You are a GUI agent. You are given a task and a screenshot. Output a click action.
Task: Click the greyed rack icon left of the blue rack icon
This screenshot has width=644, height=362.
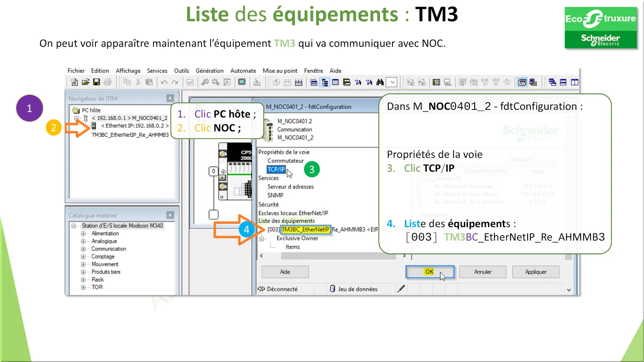point(288,82)
